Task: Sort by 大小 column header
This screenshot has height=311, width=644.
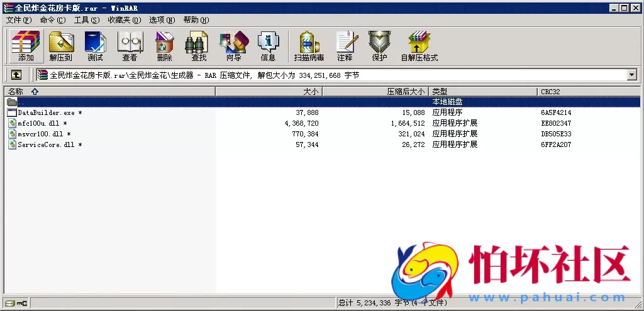Action: 269,92
